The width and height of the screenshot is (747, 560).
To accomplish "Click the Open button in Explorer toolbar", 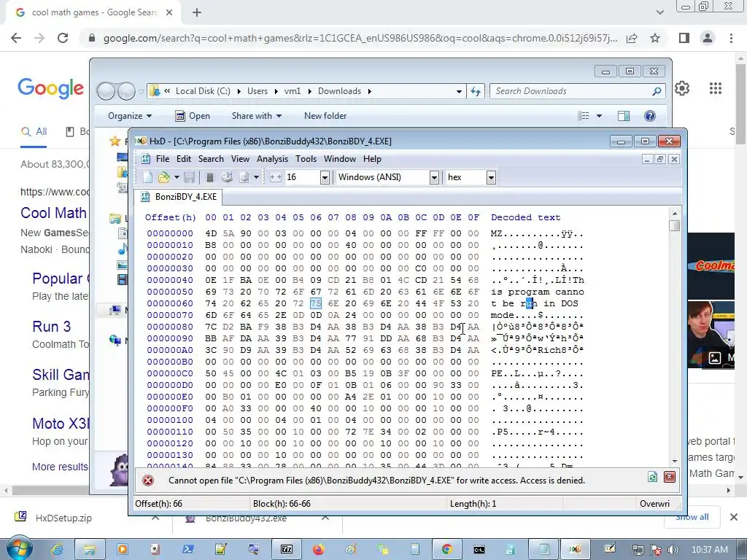I will tap(193, 116).
